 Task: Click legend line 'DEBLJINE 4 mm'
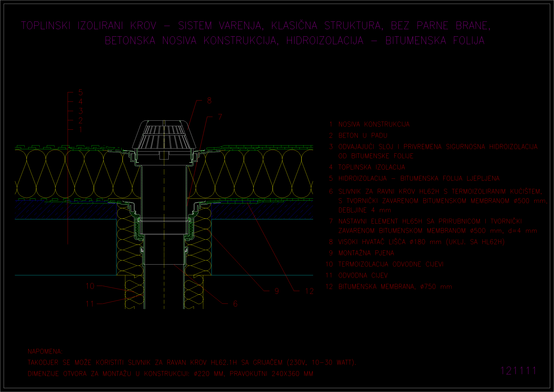pos(364,210)
